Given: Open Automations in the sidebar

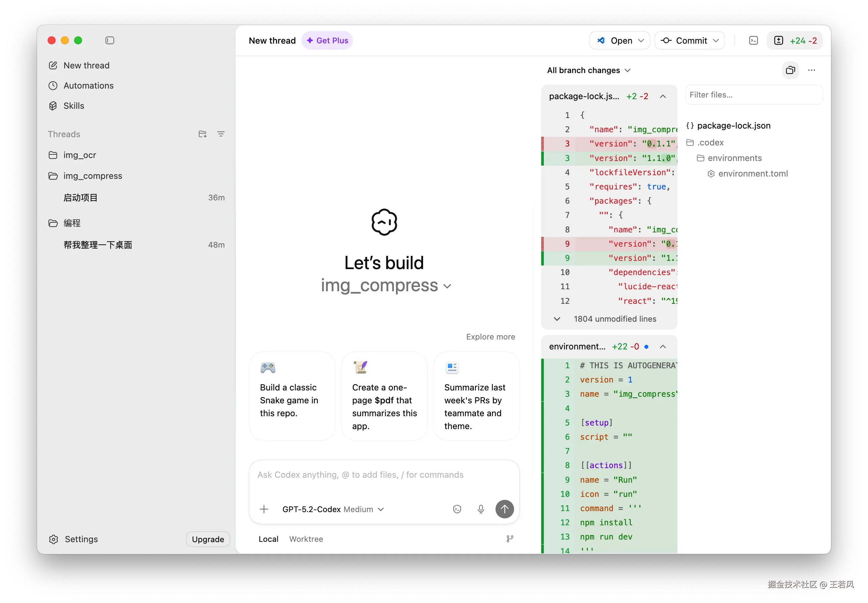Looking at the screenshot, I should coord(88,86).
